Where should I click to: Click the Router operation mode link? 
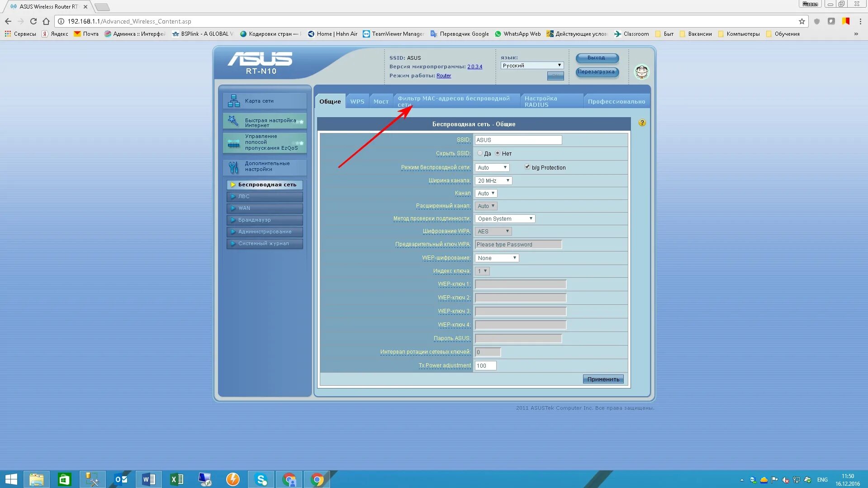[x=443, y=76]
